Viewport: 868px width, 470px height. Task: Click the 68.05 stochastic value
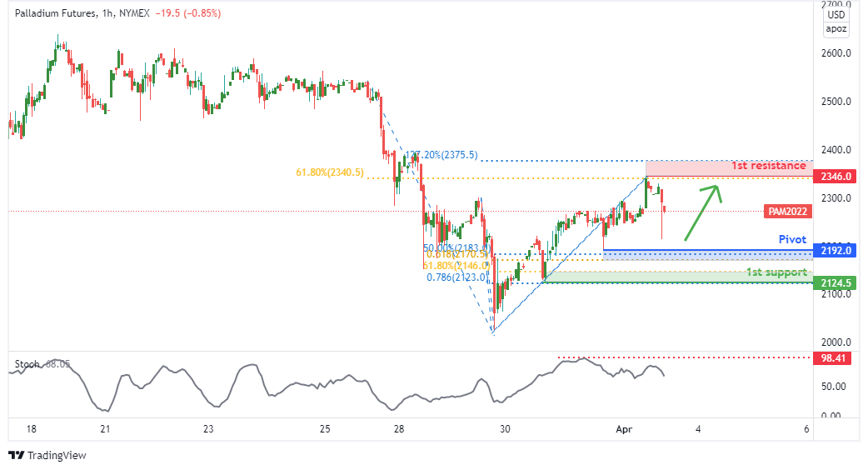[57, 364]
